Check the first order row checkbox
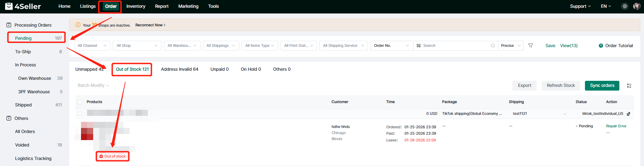 [80, 114]
